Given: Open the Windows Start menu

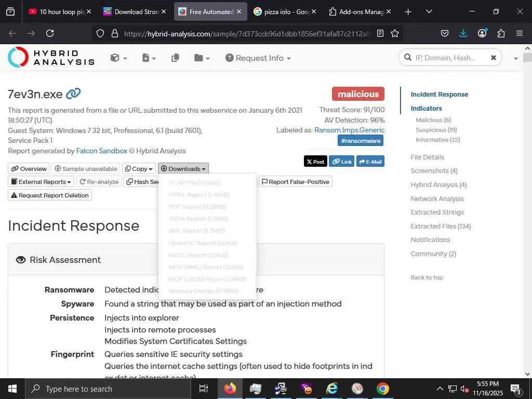Looking at the screenshot, I should (x=12, y=389).
